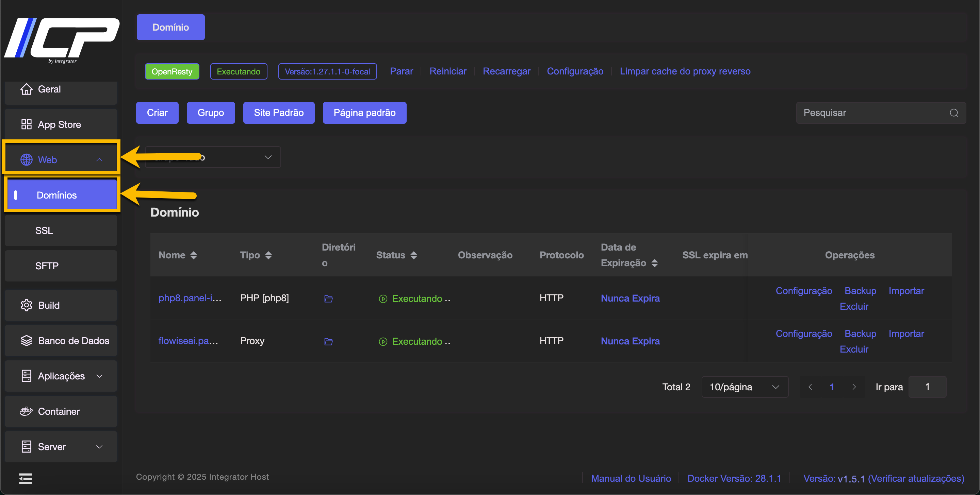Image resolution: width=980 pixels, height=495 pixels.
Task: Expand the Aplicações sidebar menu
Action: coord(61,376)
